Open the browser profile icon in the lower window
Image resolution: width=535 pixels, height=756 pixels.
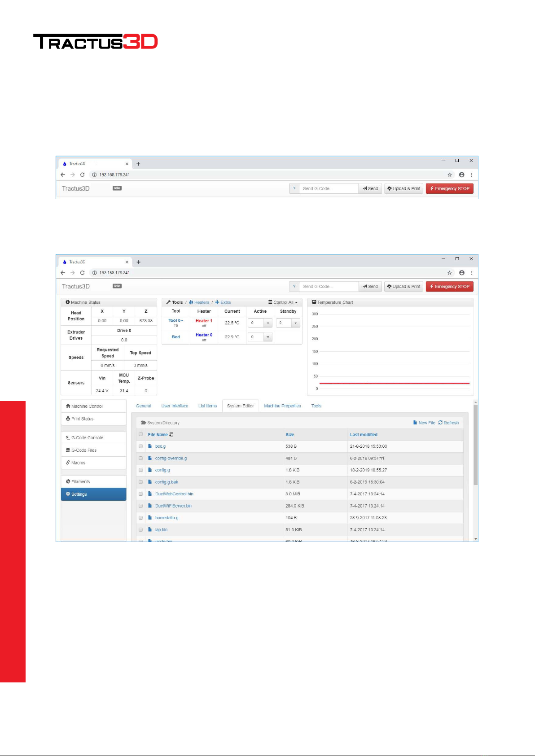[461, 272]
